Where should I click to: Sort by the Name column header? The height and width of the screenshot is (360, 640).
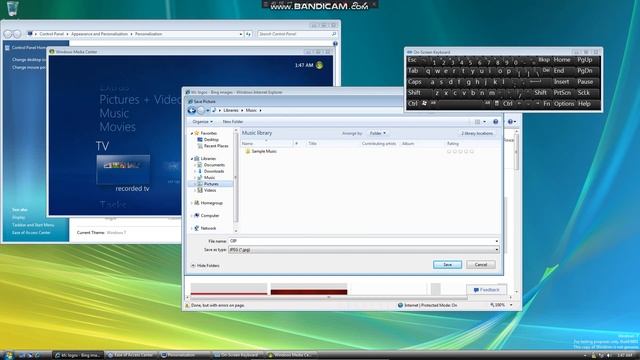267,144
